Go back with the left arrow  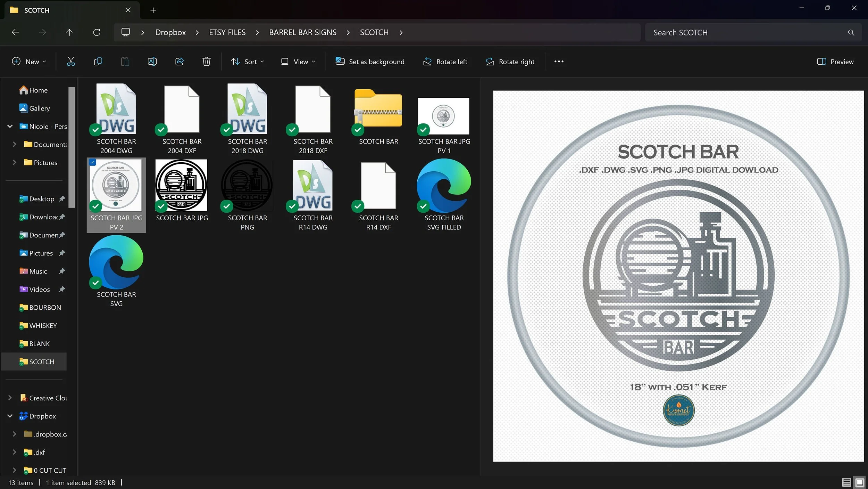[15, 32]
